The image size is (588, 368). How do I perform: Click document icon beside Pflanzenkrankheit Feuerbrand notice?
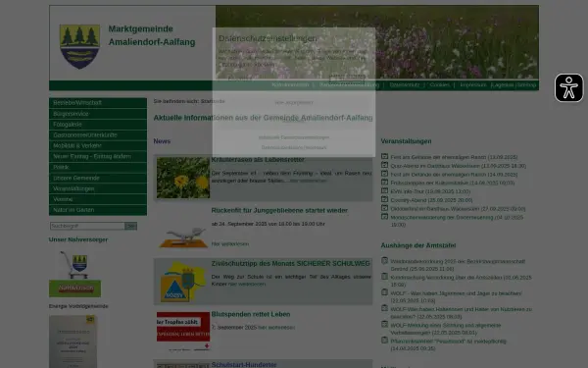(384, 341)
